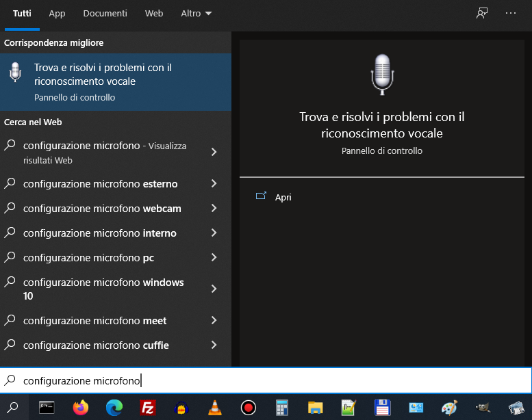The height and width of the screenshot is (420, 532).
Task: Open Audacity from the taskbar
Action: pyautogui.click(x=181, y=408)
